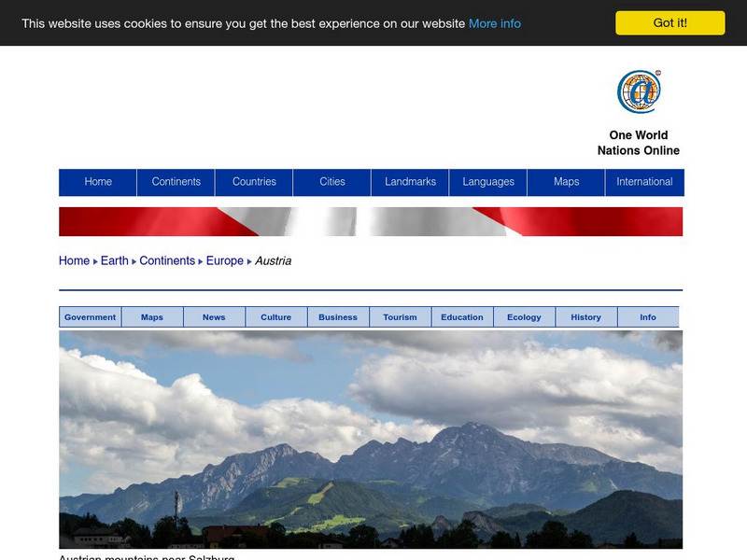This screenshot has height=560, width=747.
Task: Switch to the Government tab
Action: [x=89, y=316]
